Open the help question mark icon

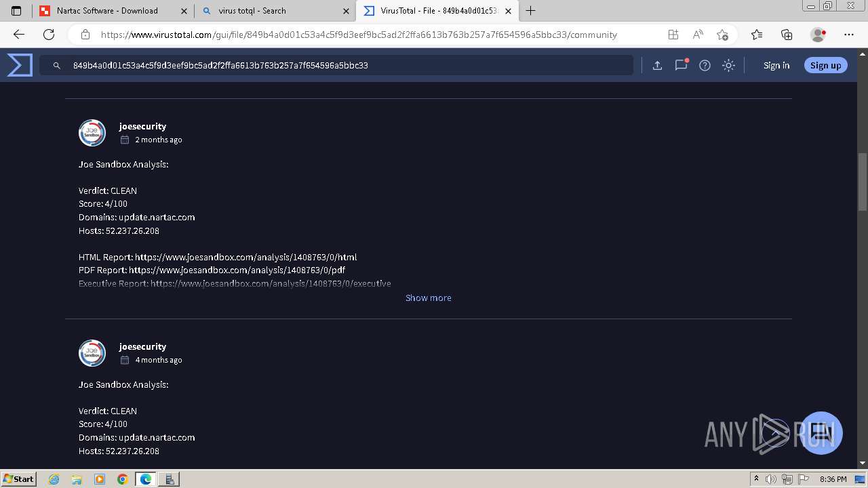click(x=705, y=65)
